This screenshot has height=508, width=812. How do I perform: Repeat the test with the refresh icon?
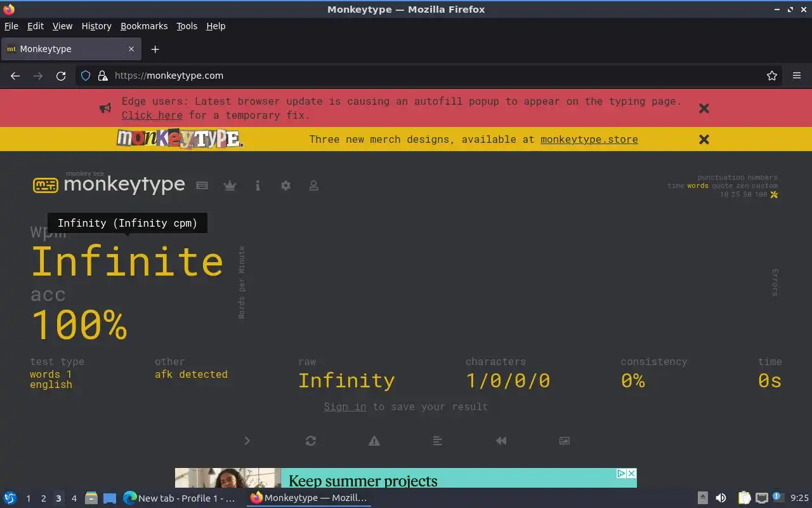click(x=311, y=441)
